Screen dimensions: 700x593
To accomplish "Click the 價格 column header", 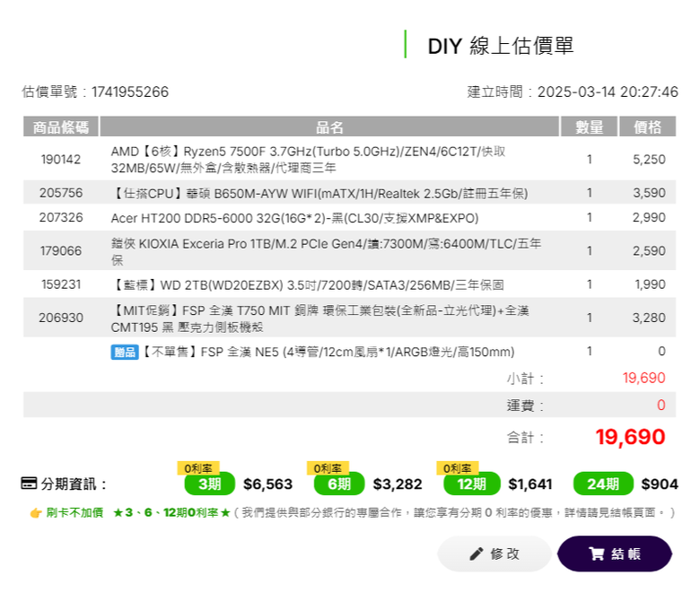I will pos(647,126).
